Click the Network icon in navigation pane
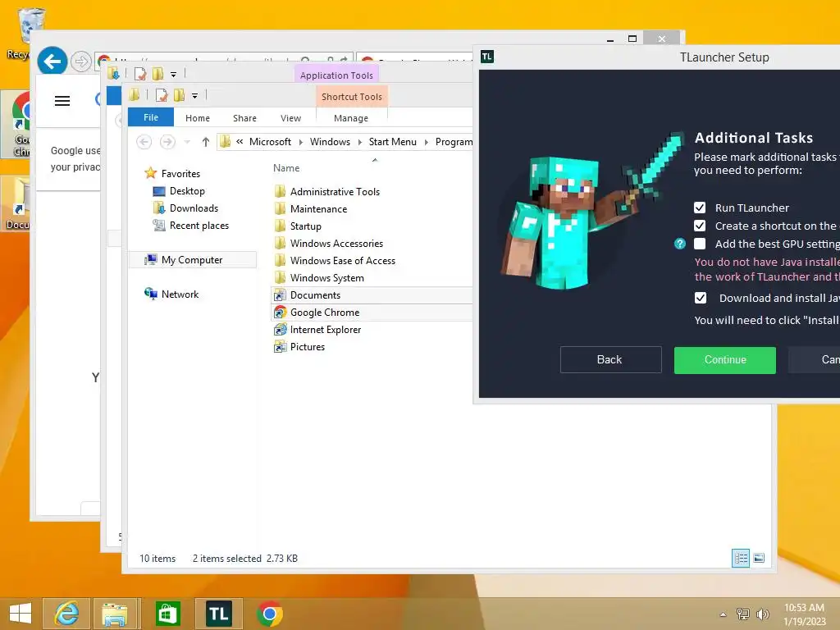This screenshot has height=630, width=840. point(151,294)
